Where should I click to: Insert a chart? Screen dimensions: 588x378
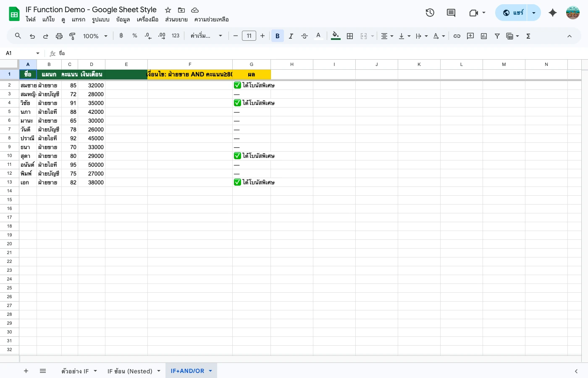pyautogui.click(x=483, y=36)
